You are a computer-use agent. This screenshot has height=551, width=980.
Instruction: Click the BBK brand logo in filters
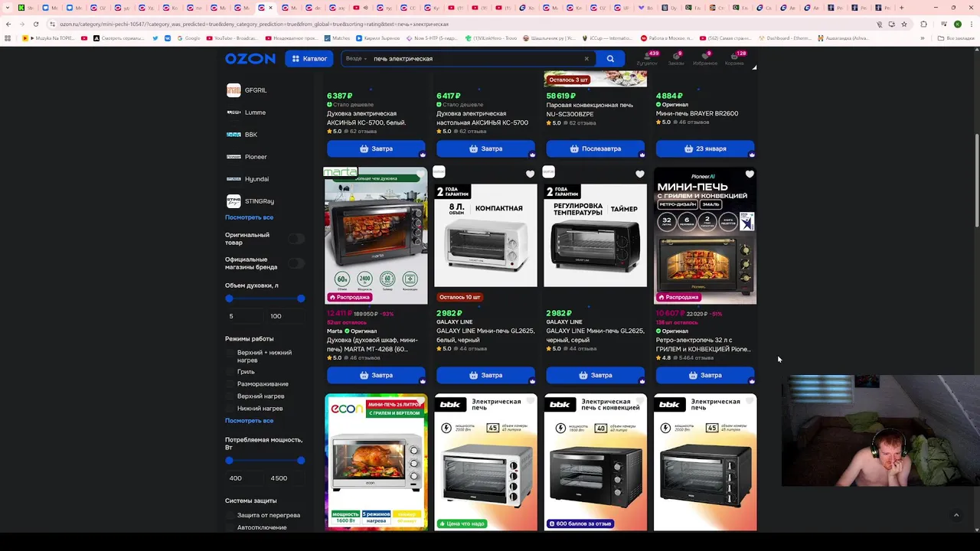tap(234, 135)
